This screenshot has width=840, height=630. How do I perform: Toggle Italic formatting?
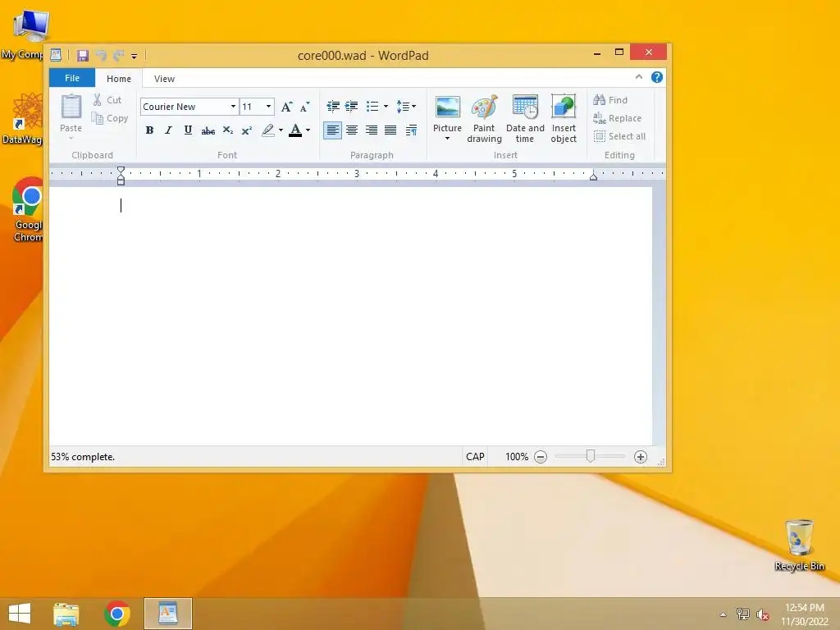[x=169, y=130]
